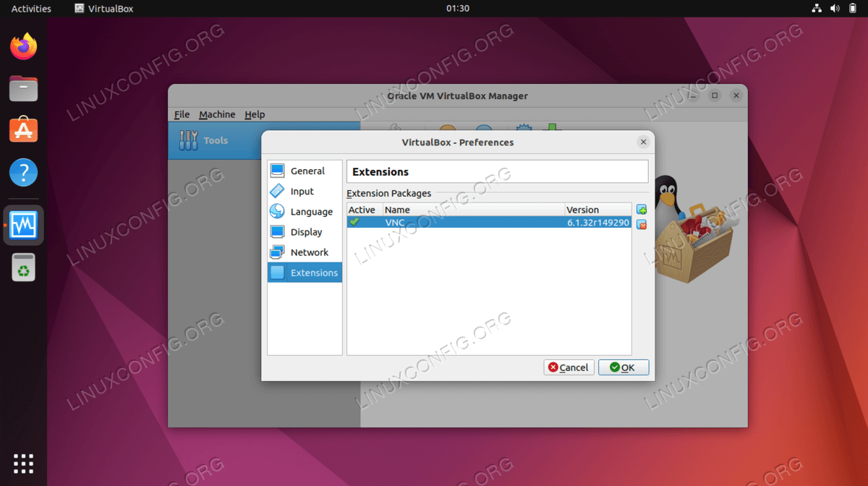Open the Help menu in VirtualBox Manager
The image size is (868, 486).
pyautogui.click(x=255, y=114)
